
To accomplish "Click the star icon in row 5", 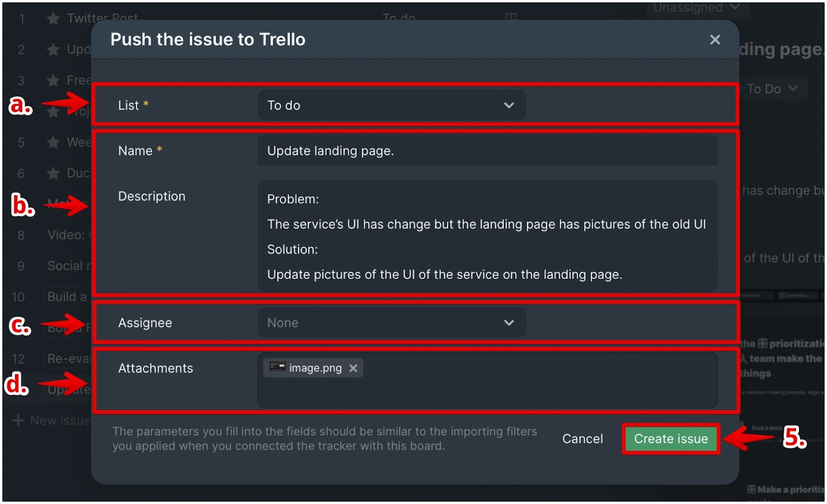I will [x=53, y=142].
